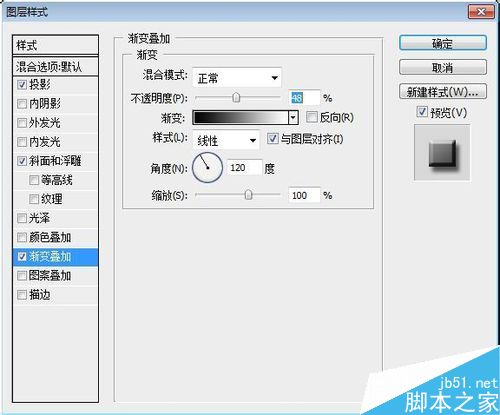Open the 描边 stroke settings row
Screen dimensions: 500x415
point(55,295)
